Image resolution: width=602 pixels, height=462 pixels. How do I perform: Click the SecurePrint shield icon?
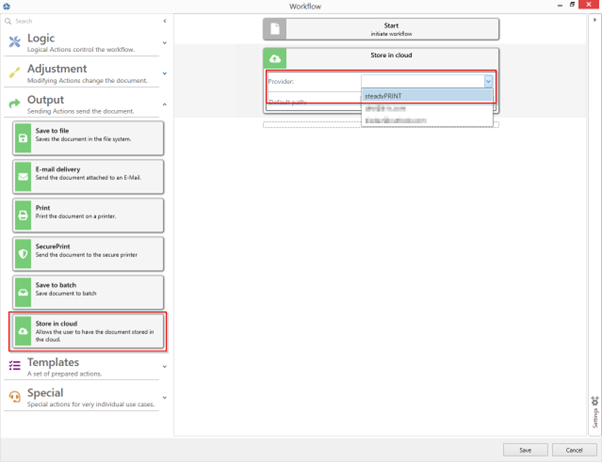(23, 254)
